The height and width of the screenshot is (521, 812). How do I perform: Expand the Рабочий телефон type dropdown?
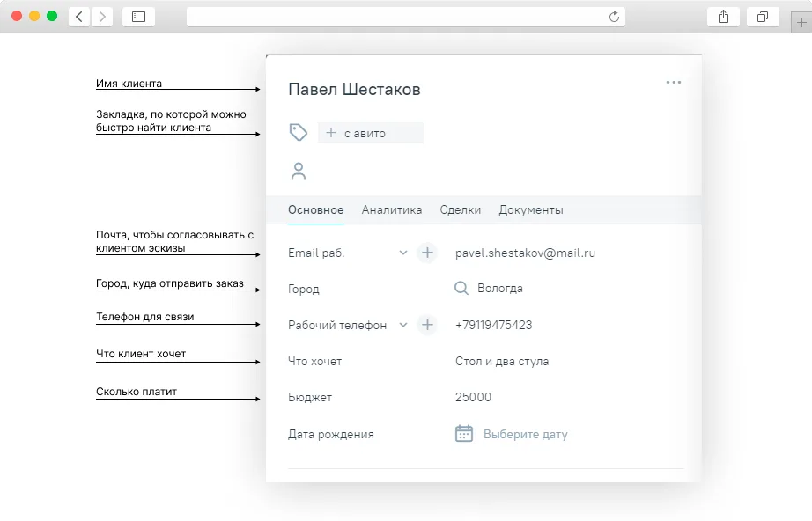pyautogui.click(x=402, y=325)
